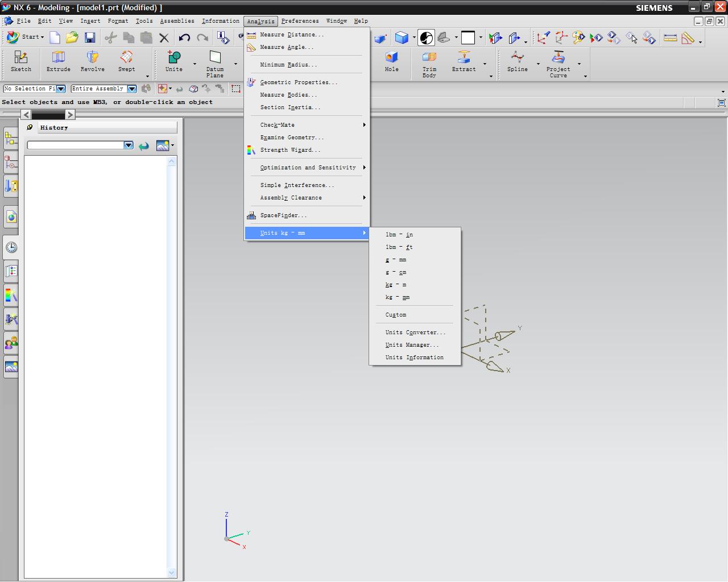Viewport: 728px width, 582px height.
Task: Open the Assemblies menu
Action: (177, 21)
